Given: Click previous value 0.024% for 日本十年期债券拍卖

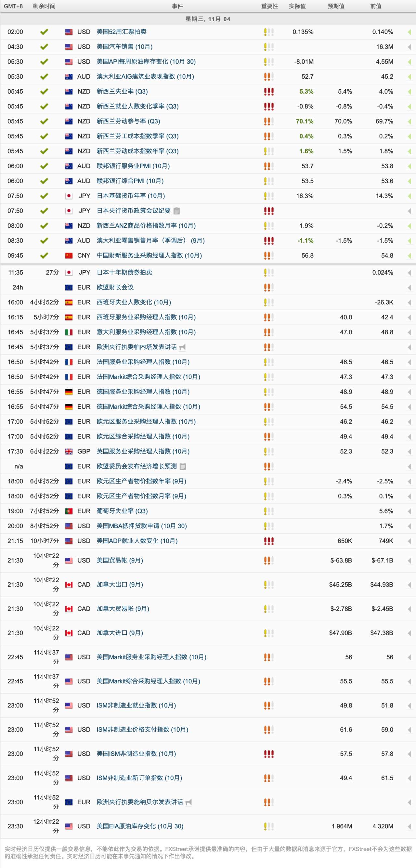Looking at the screenshot, I should pyautogui.click(x=383, y=272).
